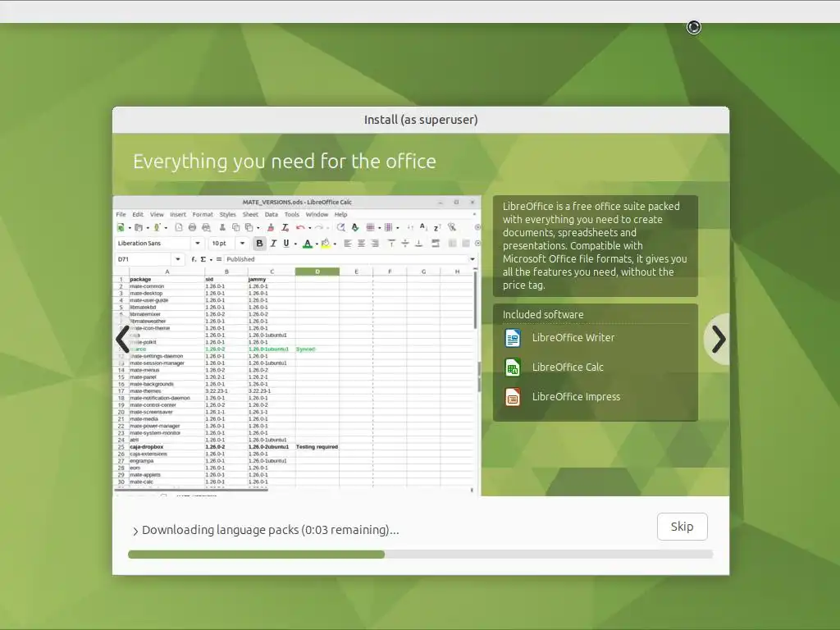Open the Liberation Sans font name dropdown
This screenshot has height=630, width=840.
coord(197,243)
